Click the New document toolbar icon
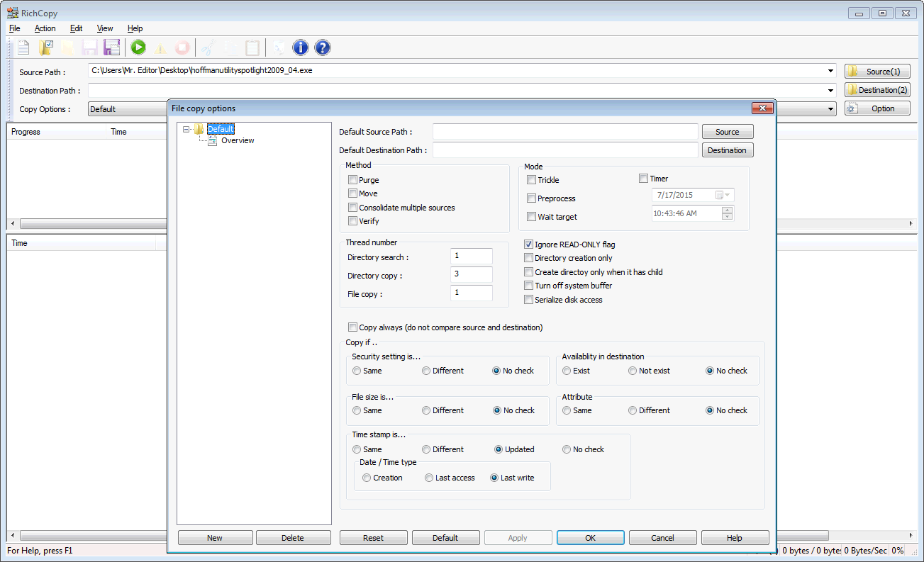 pyautogui.click(x=24, y=47)
